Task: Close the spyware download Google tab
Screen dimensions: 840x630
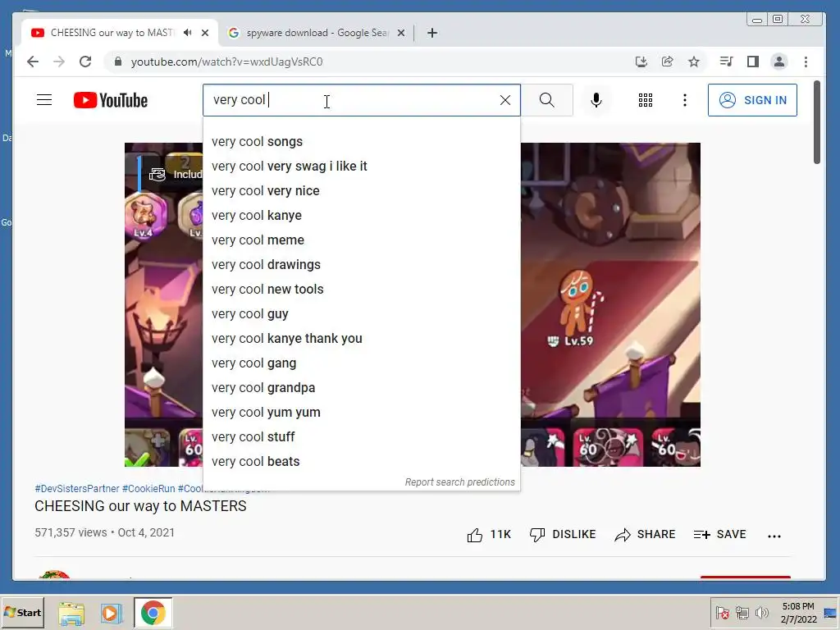Action: coord(400,33)
